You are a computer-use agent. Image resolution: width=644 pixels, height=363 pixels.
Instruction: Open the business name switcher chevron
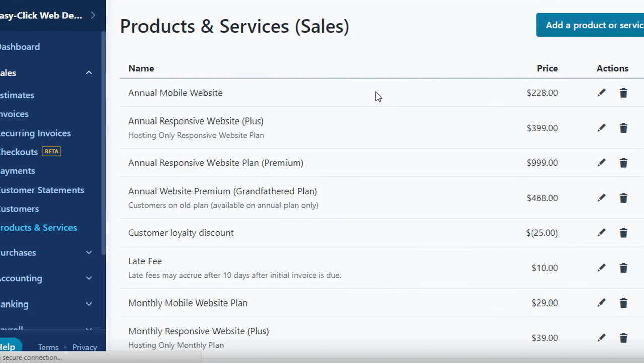click(x=93, y=15)
